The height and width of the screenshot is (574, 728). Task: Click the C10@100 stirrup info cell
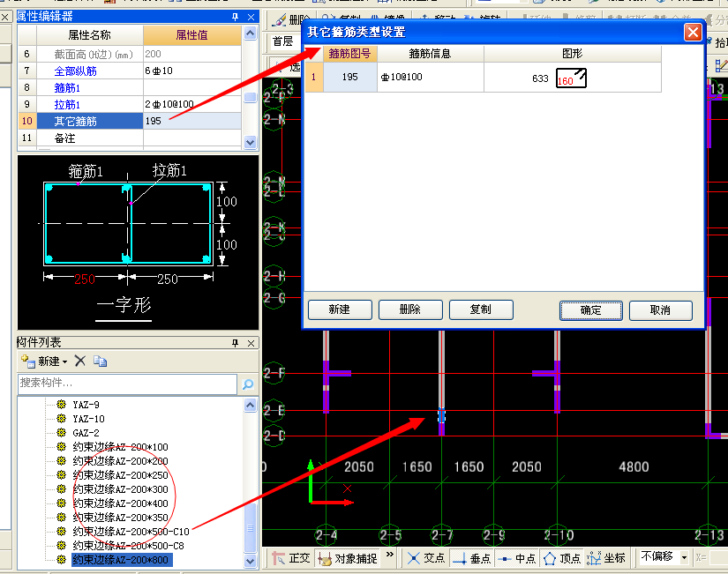coord(431,77)
